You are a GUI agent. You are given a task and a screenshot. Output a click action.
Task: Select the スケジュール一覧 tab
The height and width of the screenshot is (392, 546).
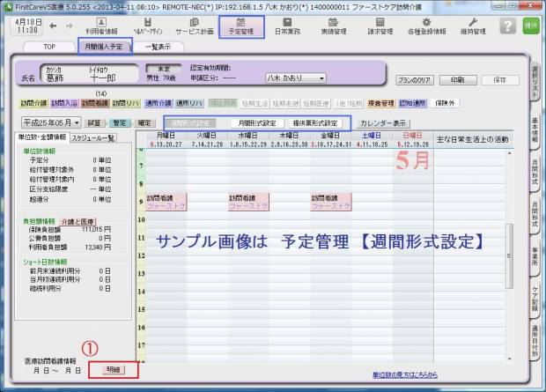93,137
